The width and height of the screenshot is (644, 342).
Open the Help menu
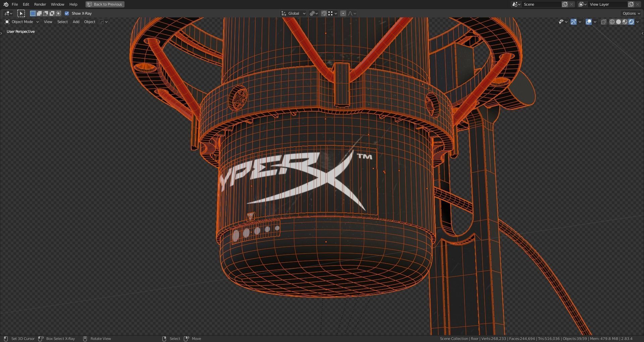(x=73, y=4)
